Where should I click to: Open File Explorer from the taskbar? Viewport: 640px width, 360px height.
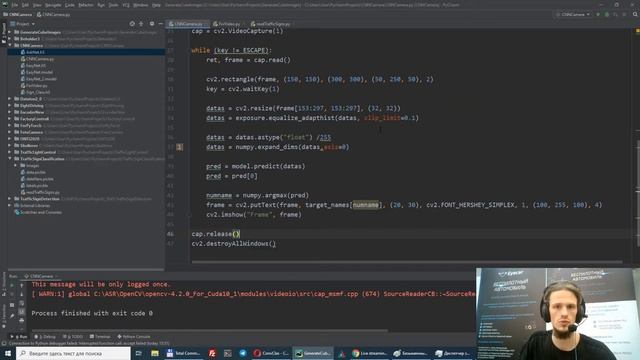155,353
